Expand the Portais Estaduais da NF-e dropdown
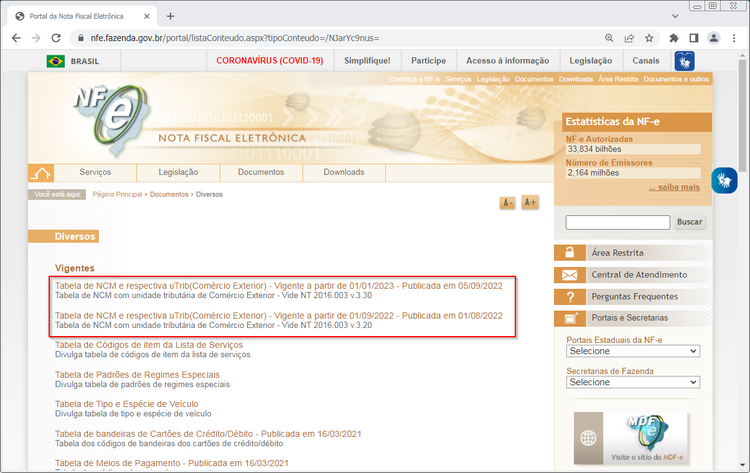Image resolution: width=750 pixels, height=473 pixels. pyautogui.click(x=633, y=351)
